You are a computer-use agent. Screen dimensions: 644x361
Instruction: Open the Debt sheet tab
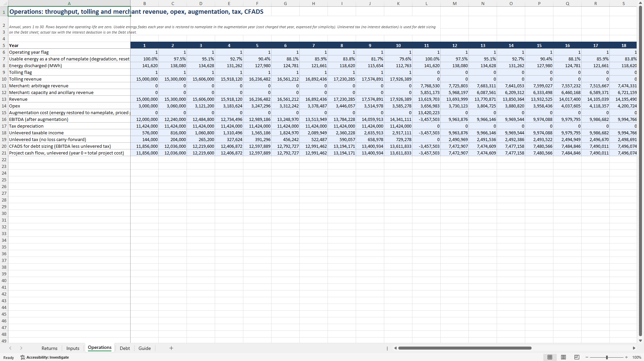(125, 348)
